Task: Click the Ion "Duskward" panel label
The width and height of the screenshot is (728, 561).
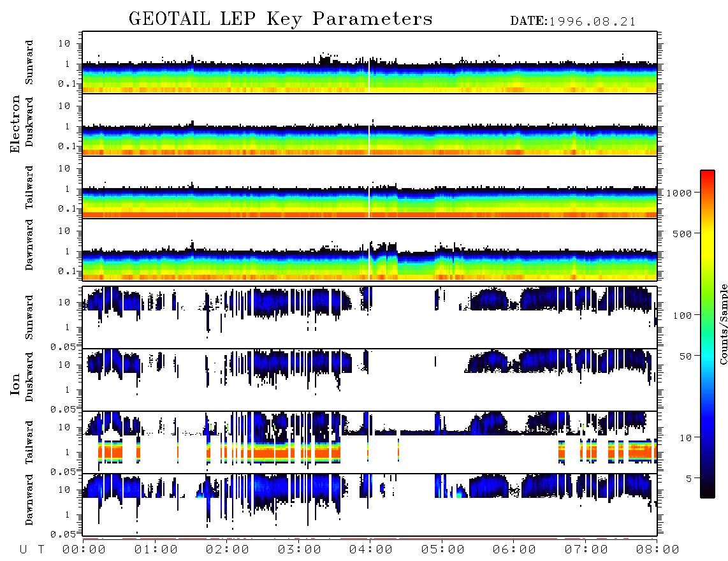Action: 29,377
